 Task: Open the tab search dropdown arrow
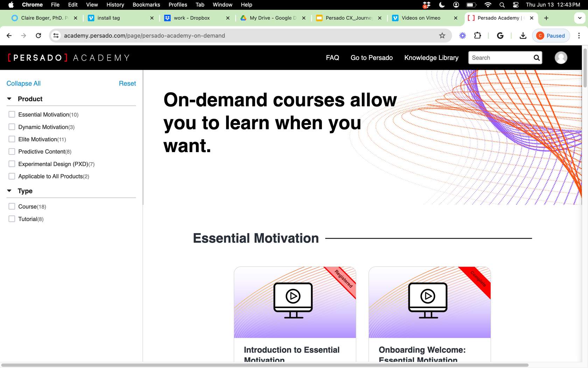tap(580, 18)
